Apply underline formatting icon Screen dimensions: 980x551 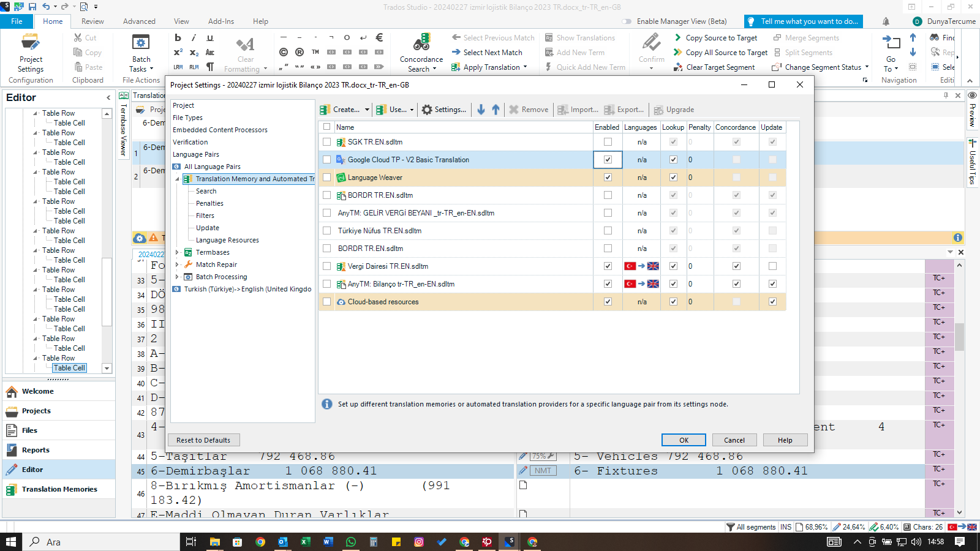click(x=209, y=38)
